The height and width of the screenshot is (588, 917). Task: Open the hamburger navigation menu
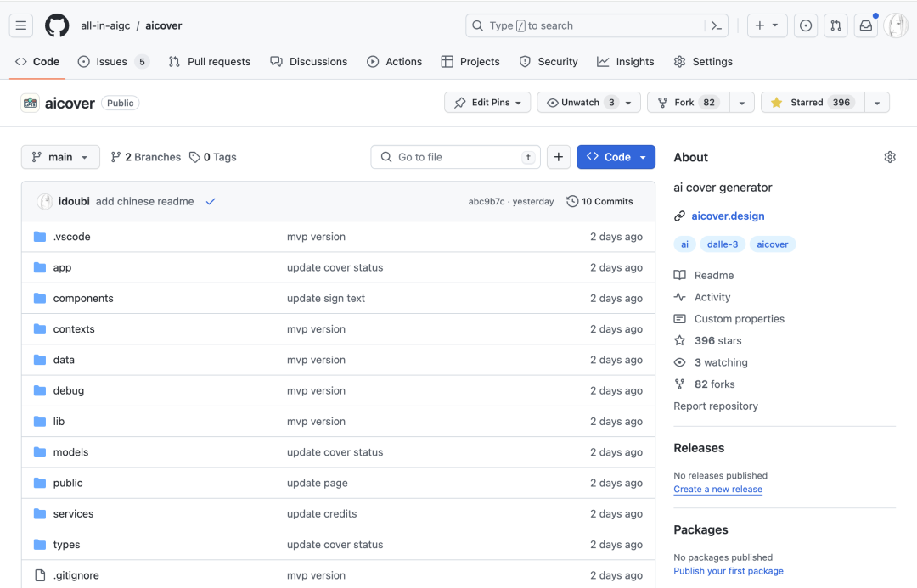[21, 25]
